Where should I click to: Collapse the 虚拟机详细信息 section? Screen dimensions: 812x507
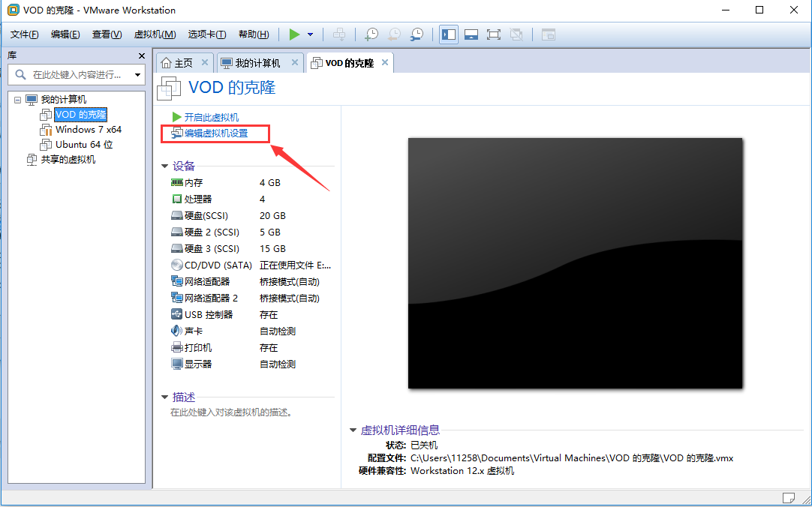point(353,430)
